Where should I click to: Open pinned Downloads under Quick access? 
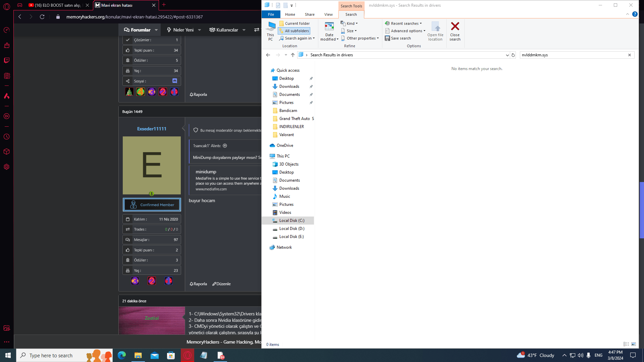(x=289, y=86)
